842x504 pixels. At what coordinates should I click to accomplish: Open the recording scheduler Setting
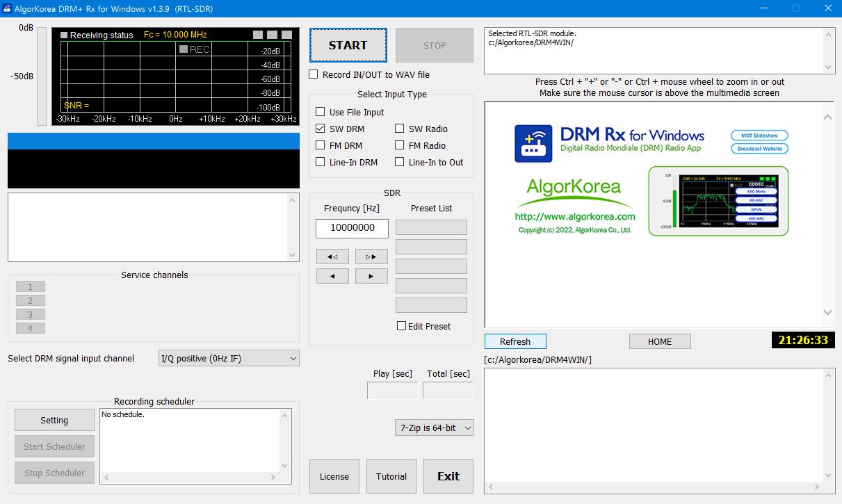tap(54, 420)
